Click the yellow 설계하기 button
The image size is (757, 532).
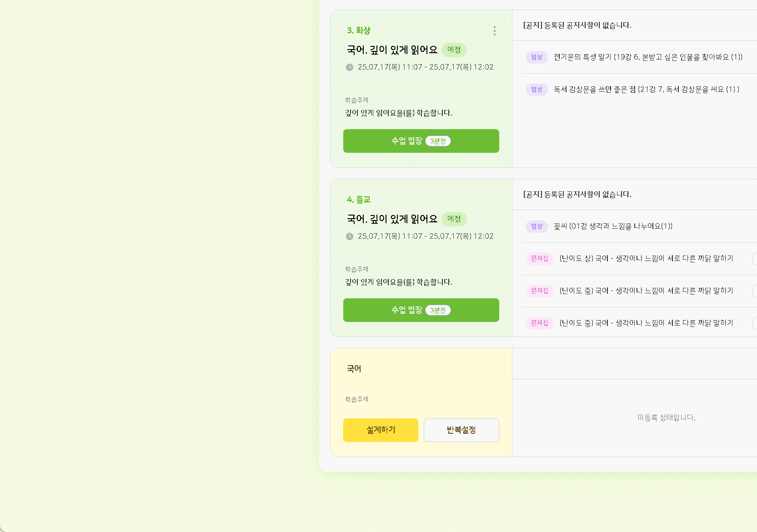tap(381, 430)
